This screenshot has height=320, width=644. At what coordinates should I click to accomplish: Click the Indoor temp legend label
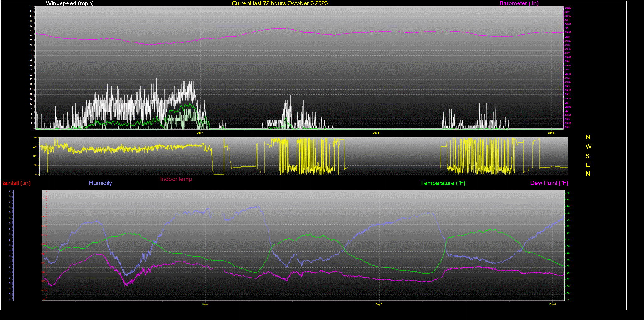[x=176, y=179]
